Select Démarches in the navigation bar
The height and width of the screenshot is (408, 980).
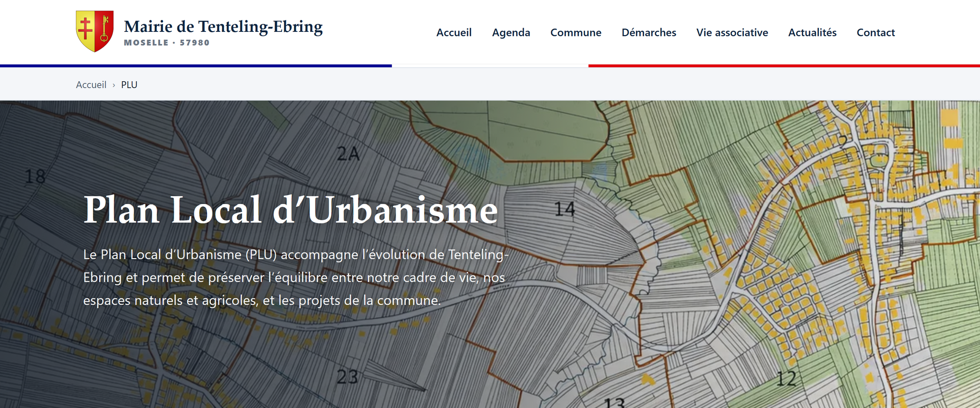pos(649,33)
